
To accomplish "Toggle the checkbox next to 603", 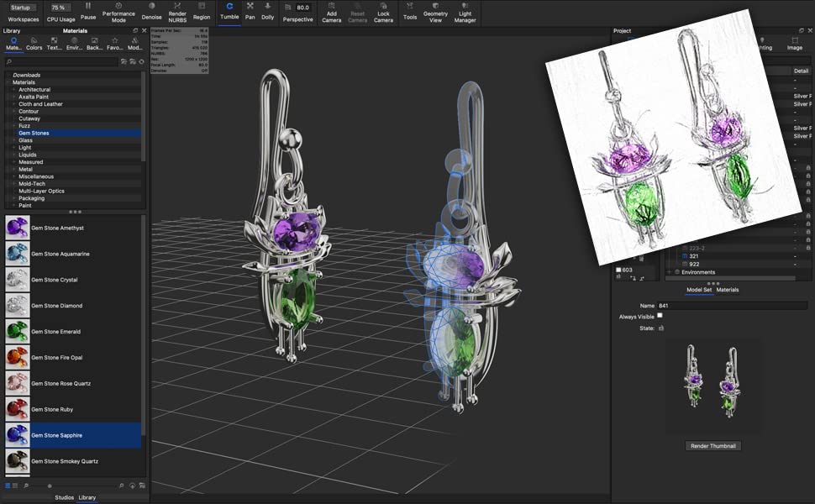I will click(x=619, y=270).
